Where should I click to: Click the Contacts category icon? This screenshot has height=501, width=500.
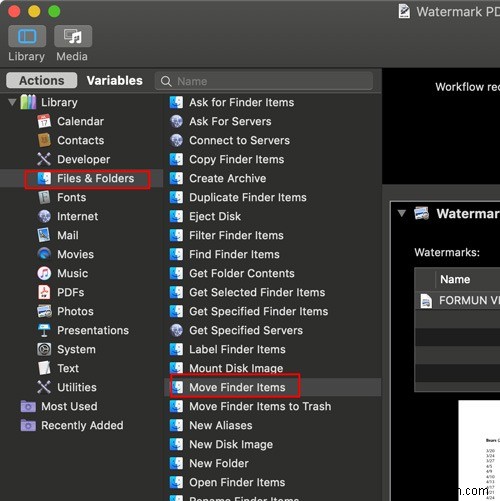(x=44, y=140)
